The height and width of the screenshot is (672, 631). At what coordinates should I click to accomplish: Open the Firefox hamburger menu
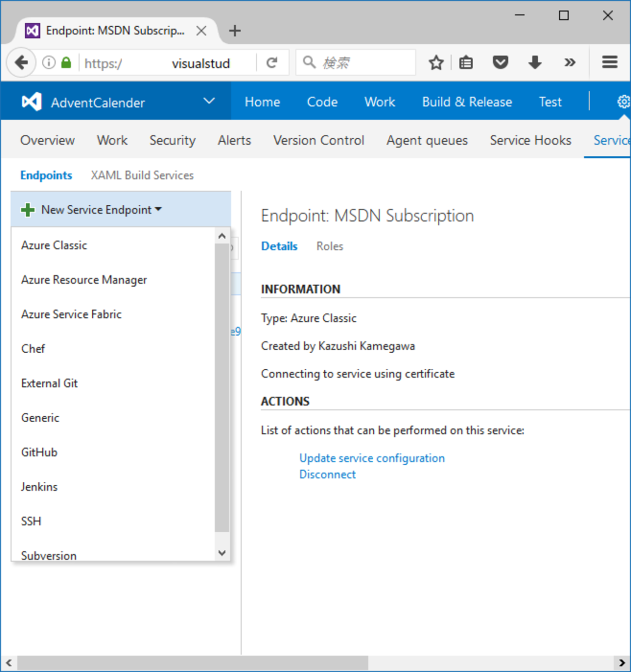[x=610, y=63]
